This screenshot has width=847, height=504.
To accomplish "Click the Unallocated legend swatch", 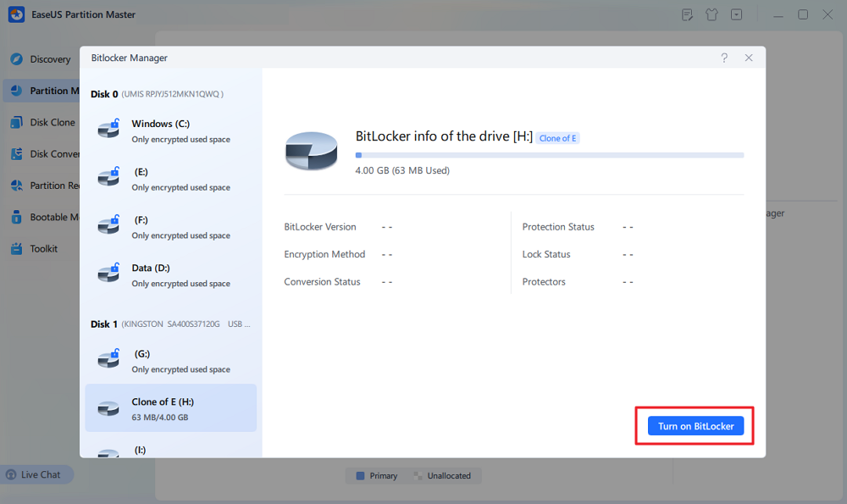I will tap(418, 476).
